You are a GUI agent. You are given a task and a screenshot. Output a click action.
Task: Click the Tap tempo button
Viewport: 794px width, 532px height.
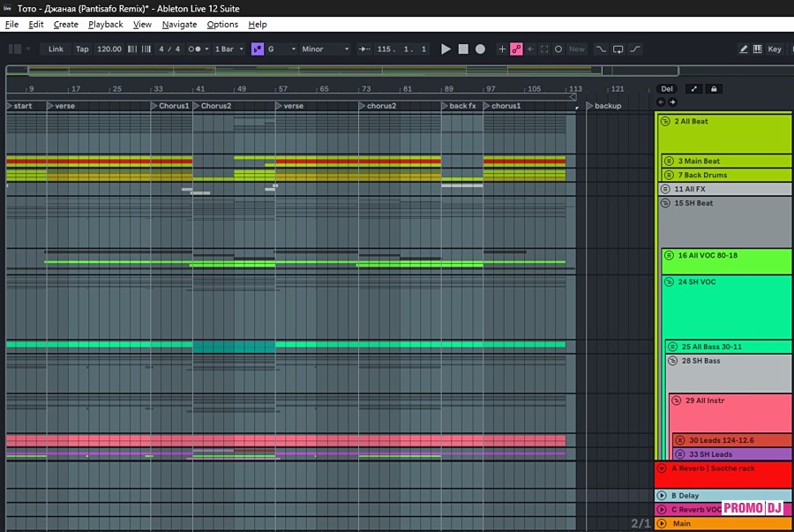(x=82, y=49)
